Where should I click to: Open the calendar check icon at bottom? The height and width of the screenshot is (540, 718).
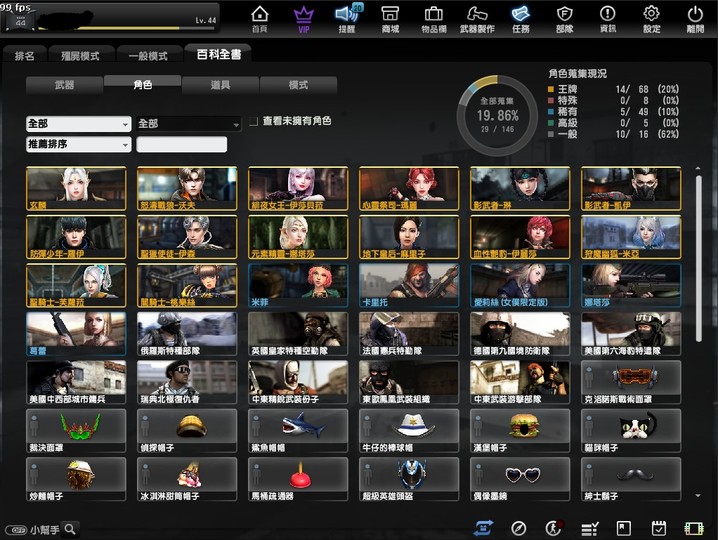(x=658, y=528)
